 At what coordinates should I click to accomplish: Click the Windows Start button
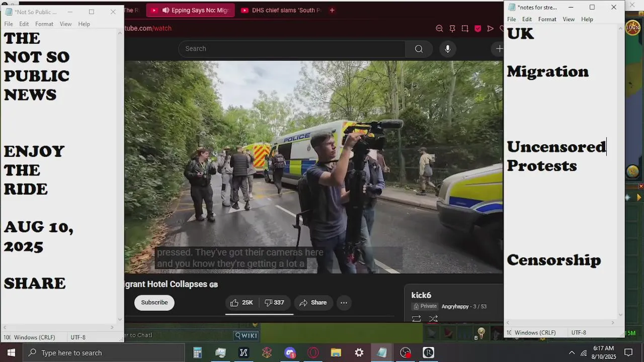point(11,353)
